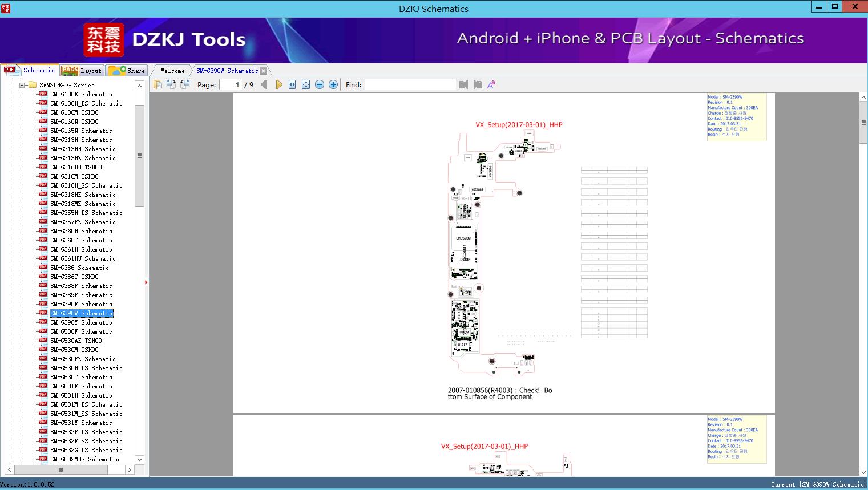868x490 pixels.
Task: Open SM-G130E Schematic
Action: [x=81, y=94]
